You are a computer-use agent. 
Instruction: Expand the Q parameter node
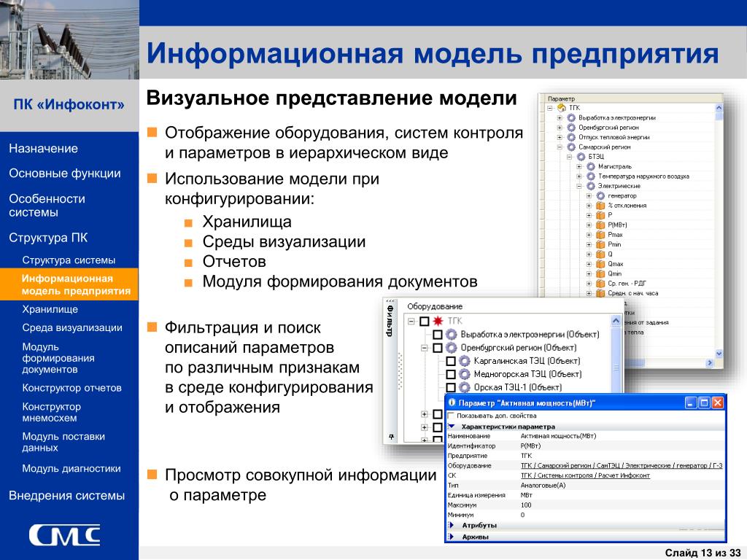tap(589, 254)
